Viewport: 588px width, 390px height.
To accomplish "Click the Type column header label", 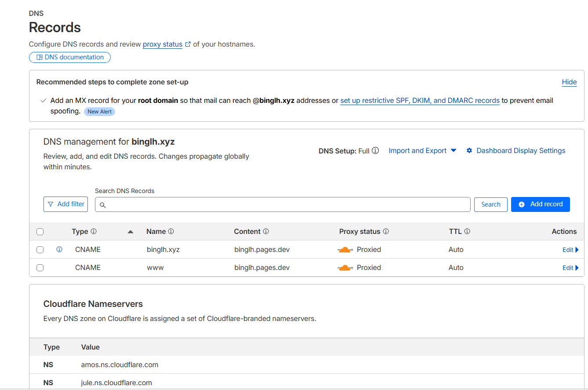I will click(x=80, y=232).
